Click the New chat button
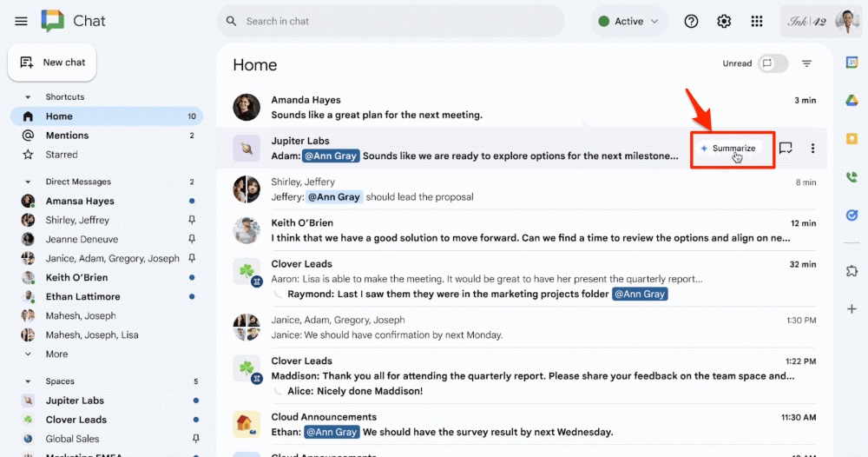 tap(52, 63)
